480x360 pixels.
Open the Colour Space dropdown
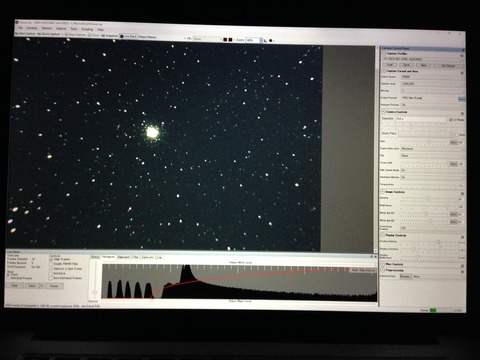pos(433,77)
